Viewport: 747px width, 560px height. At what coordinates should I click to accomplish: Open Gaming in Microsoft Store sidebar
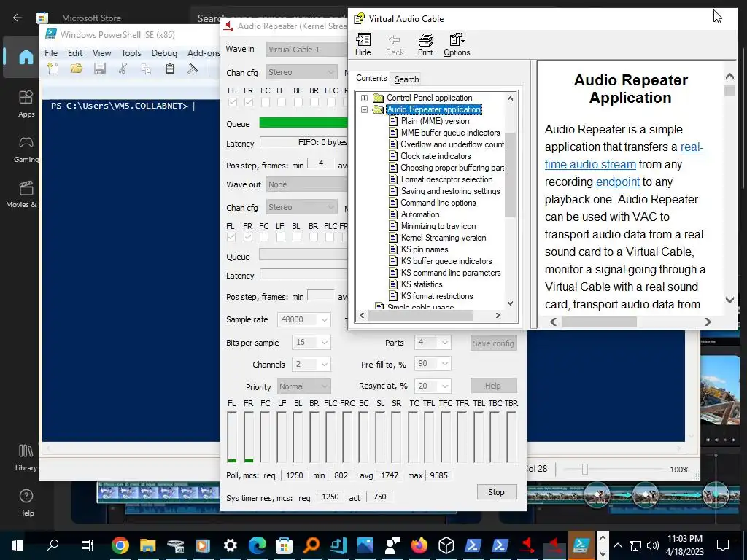click(26, 149)
